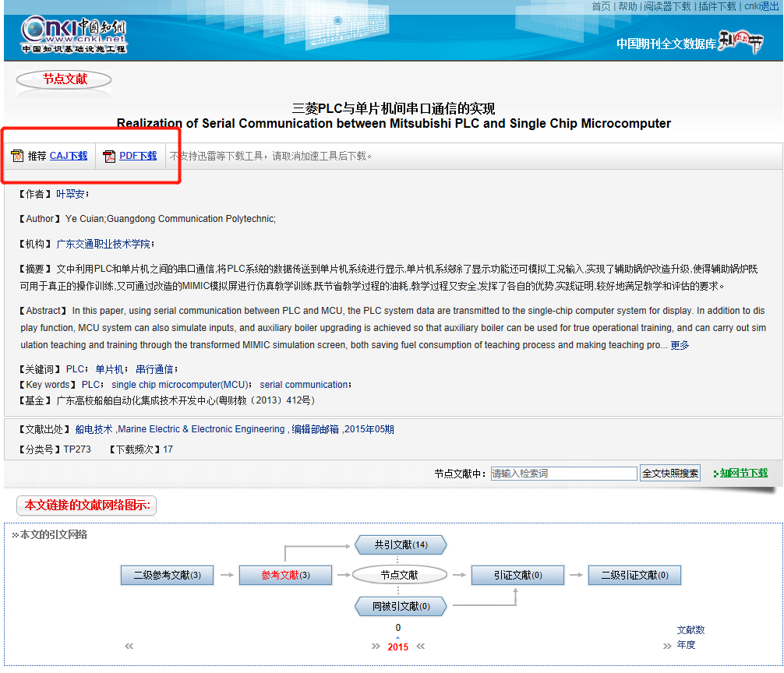
Task: Click the 参考文献(3) node
Action: 285,575
